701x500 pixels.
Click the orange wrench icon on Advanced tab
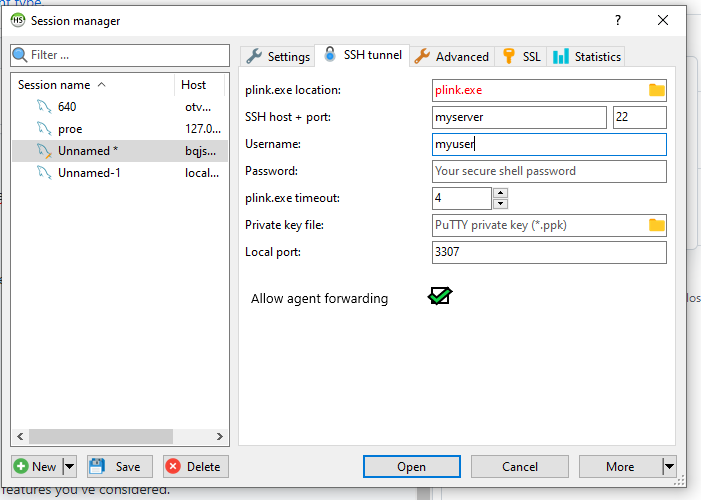tap(422, 56)
